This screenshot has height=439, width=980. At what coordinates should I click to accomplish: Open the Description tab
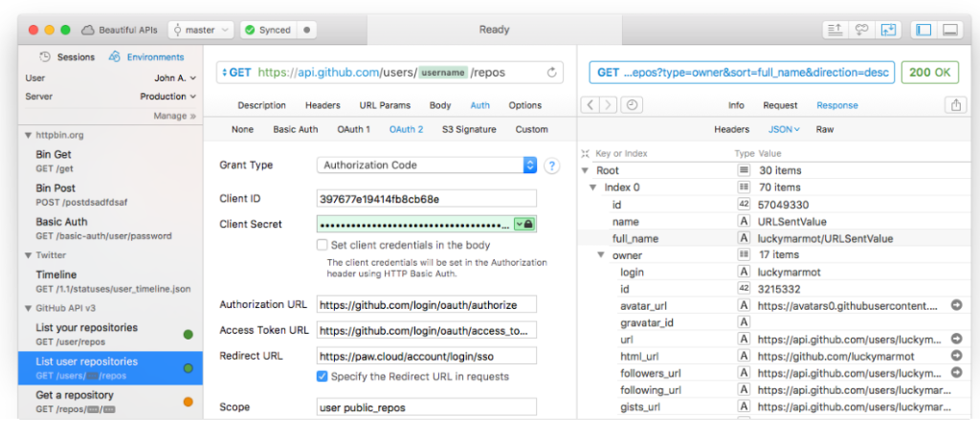262,105
